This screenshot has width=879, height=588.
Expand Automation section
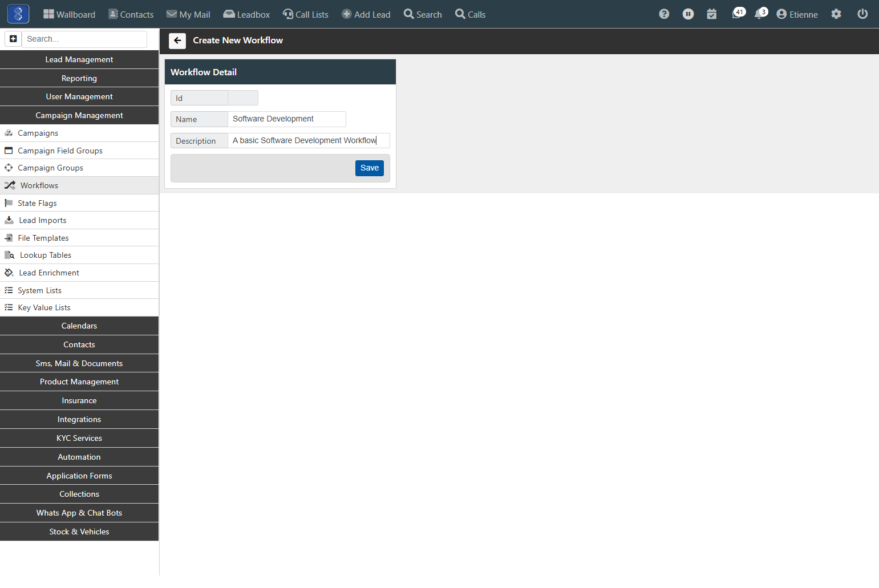click(x=79, y=457)
